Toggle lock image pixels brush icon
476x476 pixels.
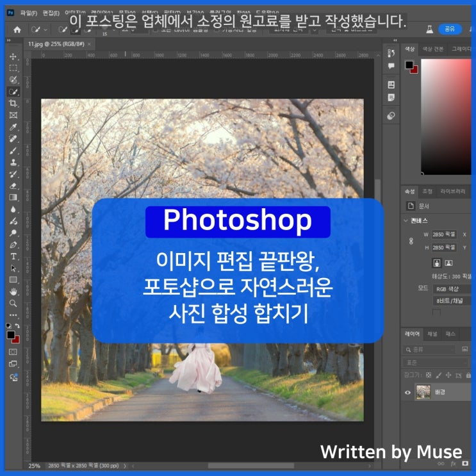[438, 375]
